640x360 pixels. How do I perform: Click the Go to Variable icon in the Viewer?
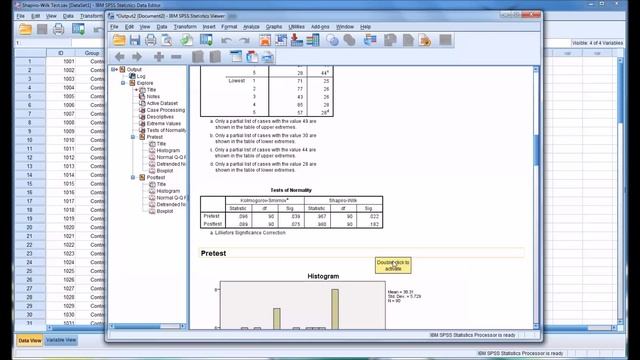(297, 40)
